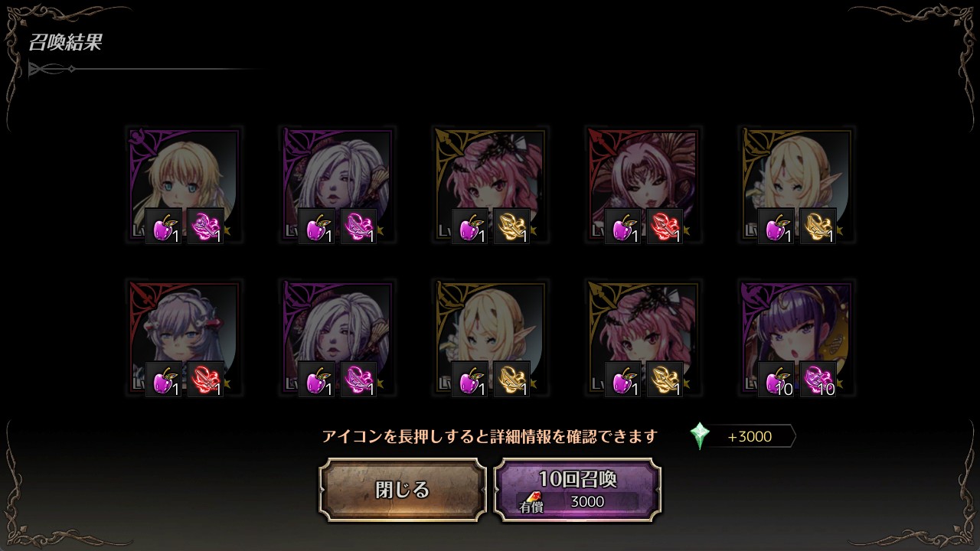
Task: Select the lavender-haired horned character portrait
Action: [184, 337]
